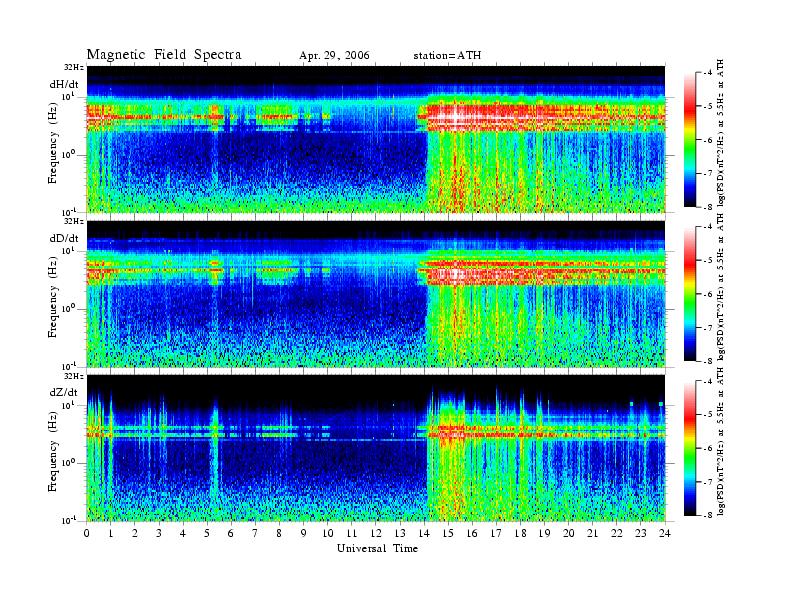The width and height of the screenshot is (792, 612).
Task: Click hour tick "10" on time axis
Action: point(328,533)
